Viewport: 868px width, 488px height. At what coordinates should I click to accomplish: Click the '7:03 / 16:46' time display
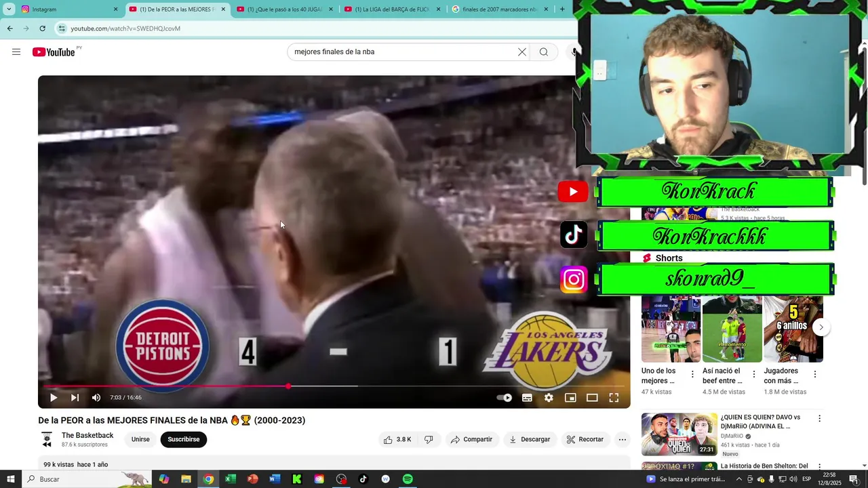coord(125,398)
